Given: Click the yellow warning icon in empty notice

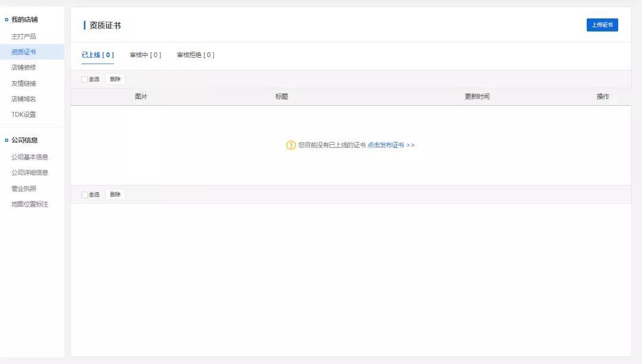Looking at the screenshot, I should click(x=291, y=145).
